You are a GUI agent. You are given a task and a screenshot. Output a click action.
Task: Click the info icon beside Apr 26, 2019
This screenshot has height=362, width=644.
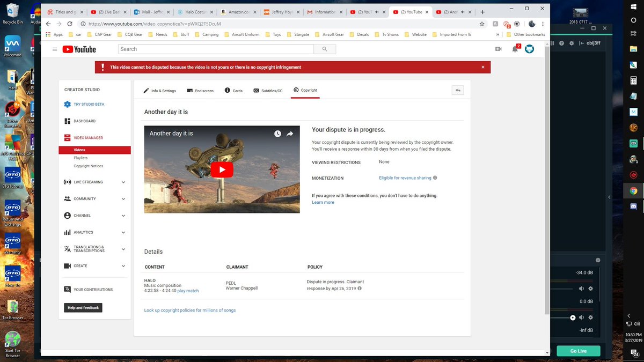tap(360, 288)
